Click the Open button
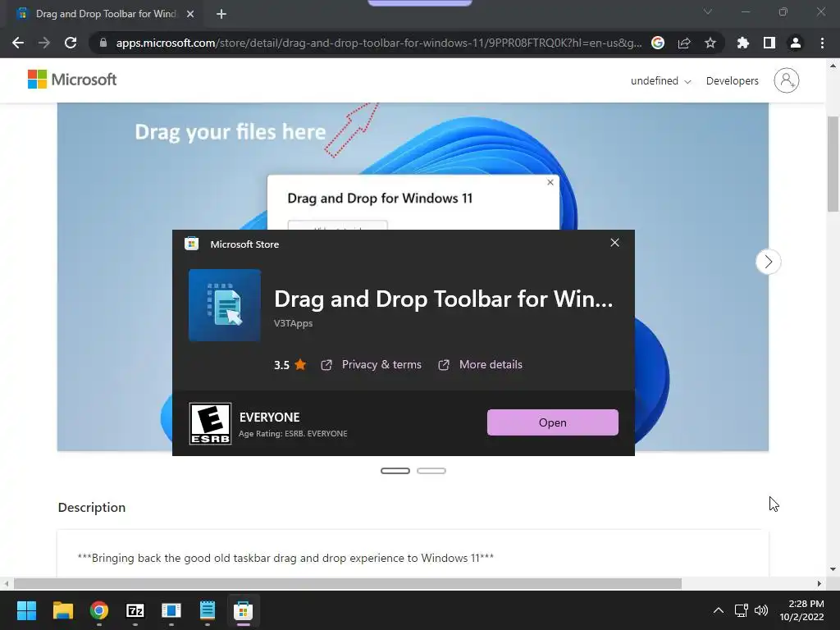Screen dimensions: 840x630 (x=552, y=422)
